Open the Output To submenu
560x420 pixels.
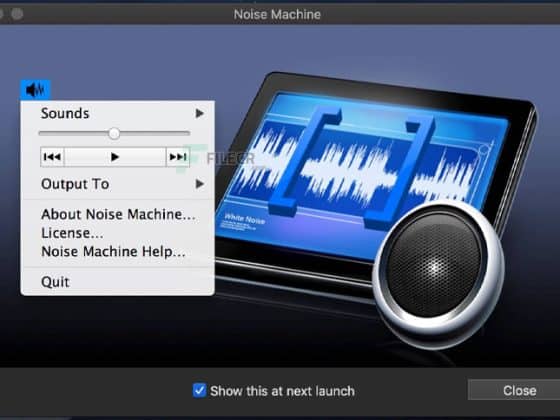[118, 184]
